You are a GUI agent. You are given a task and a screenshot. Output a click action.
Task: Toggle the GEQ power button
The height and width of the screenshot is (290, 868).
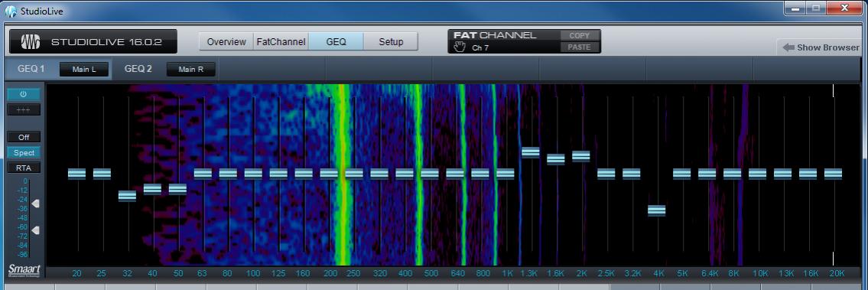(23, 94)
